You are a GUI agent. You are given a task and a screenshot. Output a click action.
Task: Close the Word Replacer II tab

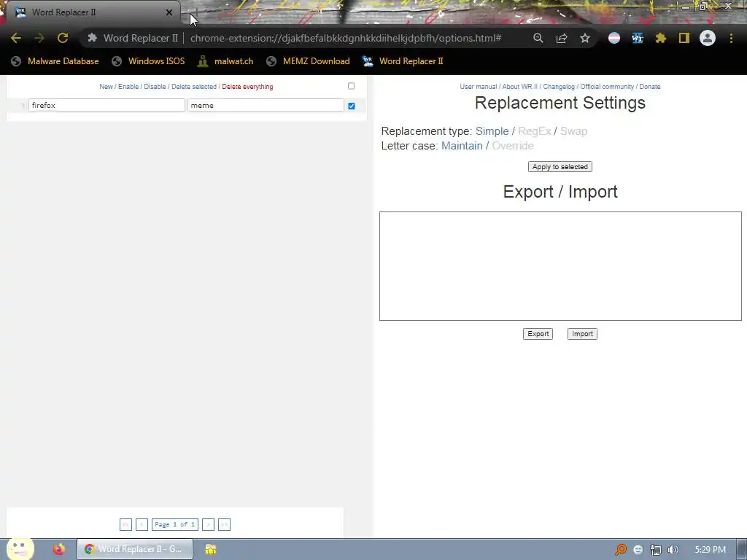(169, 12)
